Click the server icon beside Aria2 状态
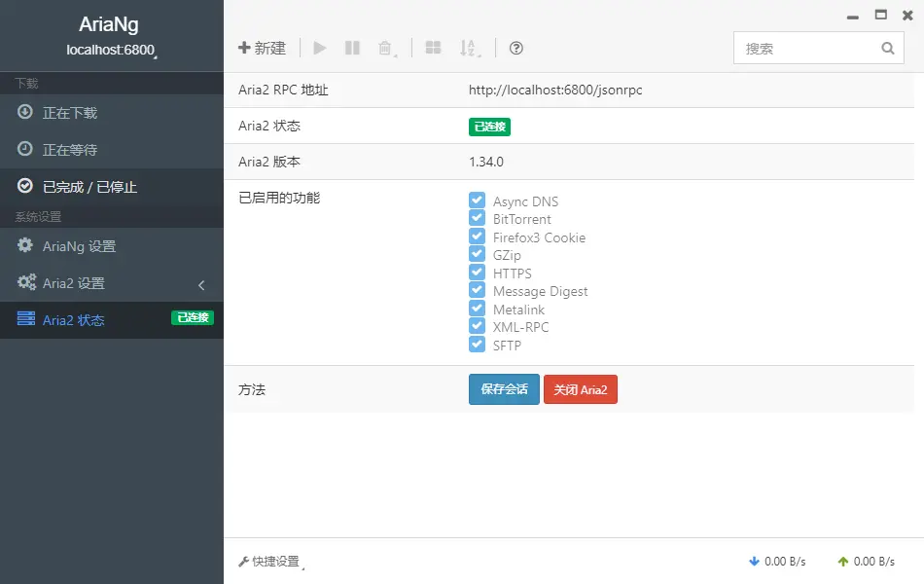Image resolution: width=924 pixels, height=584 pixels. [x=26, y=318]
